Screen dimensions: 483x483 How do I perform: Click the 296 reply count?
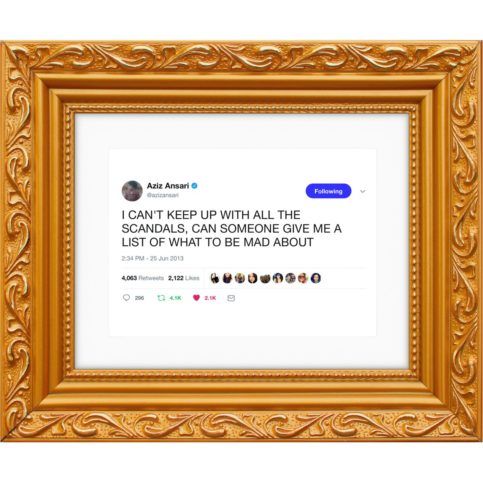click(x=139, y=298)
